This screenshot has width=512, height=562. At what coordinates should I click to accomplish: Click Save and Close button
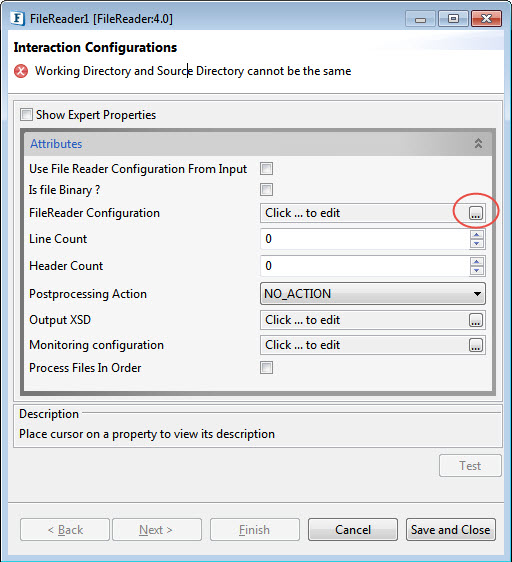(451, 529)
